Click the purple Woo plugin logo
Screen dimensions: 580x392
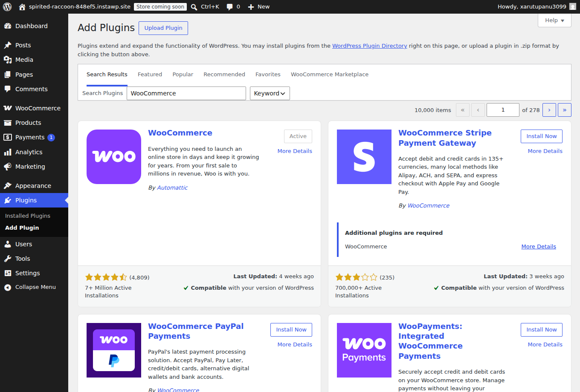pos(114,157)
